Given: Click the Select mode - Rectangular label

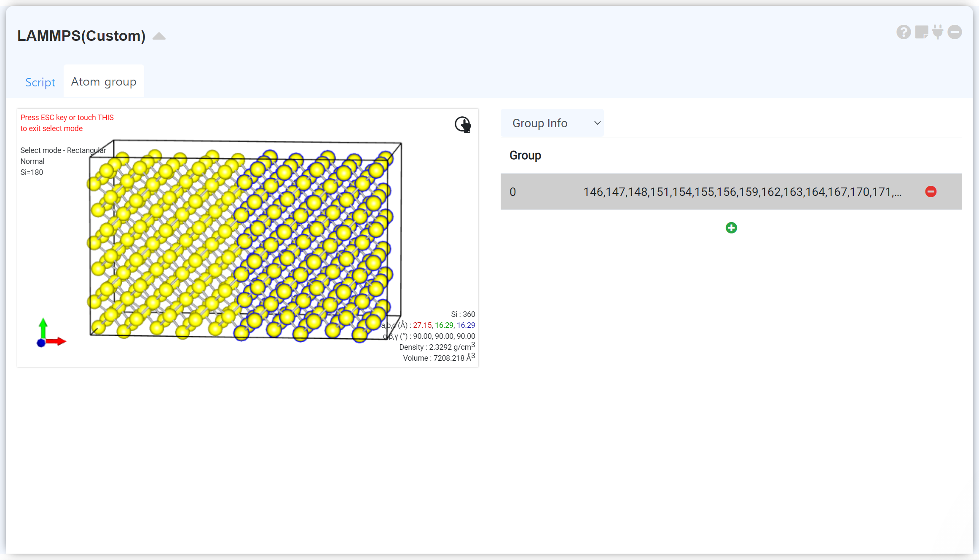Looking at the screenshot, I should pos(63,150).
